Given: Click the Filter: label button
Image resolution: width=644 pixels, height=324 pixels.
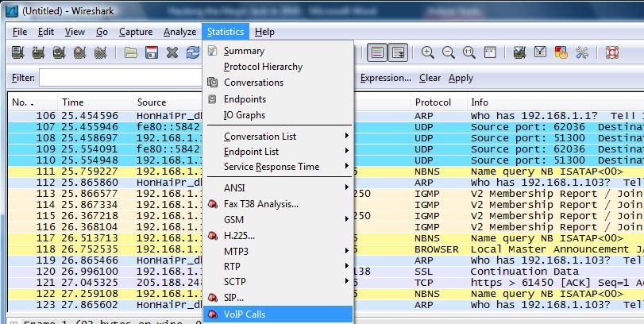Looking at the screenshot, I should pyautogui.click(x=23, y=78).
